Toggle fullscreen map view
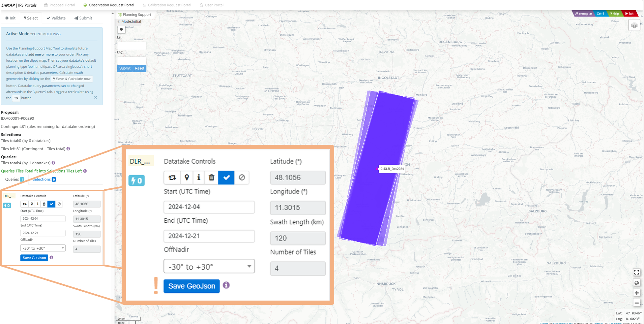 (x=636, y=272)
